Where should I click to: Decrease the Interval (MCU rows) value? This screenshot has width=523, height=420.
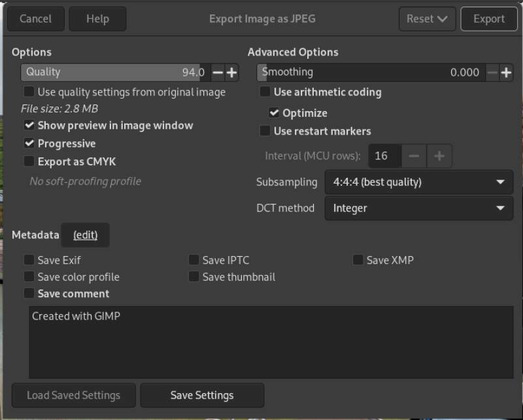pos(413,155)
